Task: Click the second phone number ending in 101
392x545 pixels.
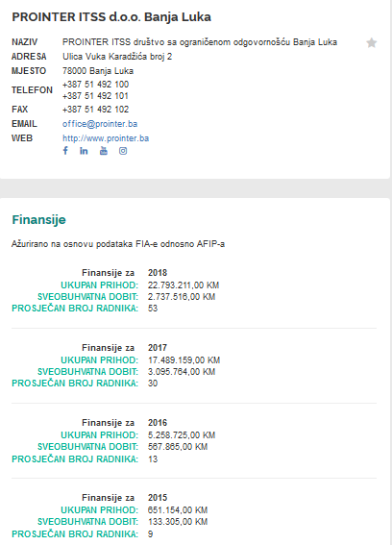Action: (95, 96)
